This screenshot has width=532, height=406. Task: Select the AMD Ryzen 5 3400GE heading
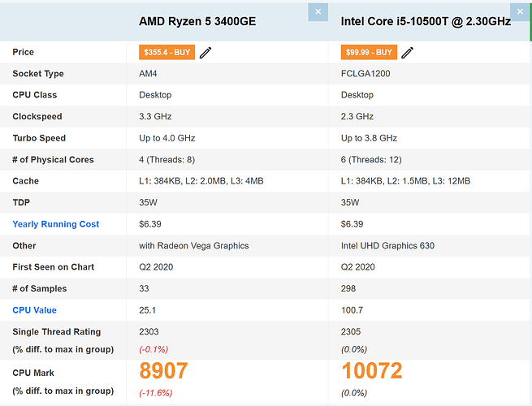197,22
